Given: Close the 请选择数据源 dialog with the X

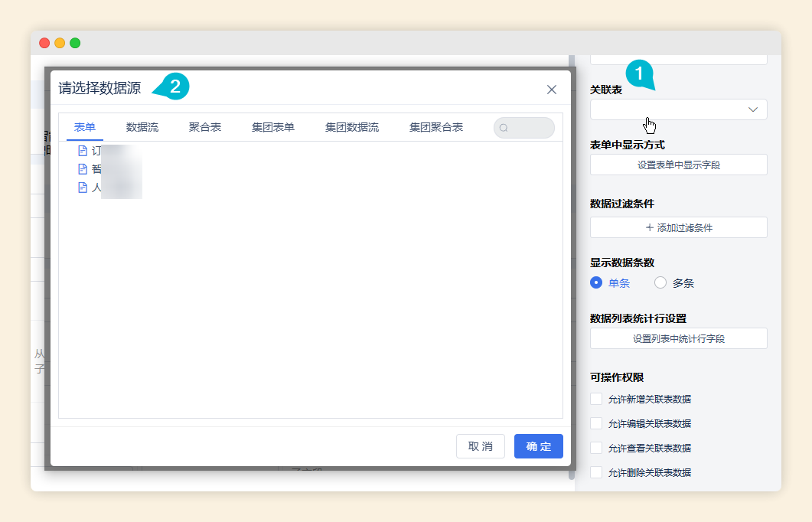Looking at the screenshot, I should (x=551, y=89).
